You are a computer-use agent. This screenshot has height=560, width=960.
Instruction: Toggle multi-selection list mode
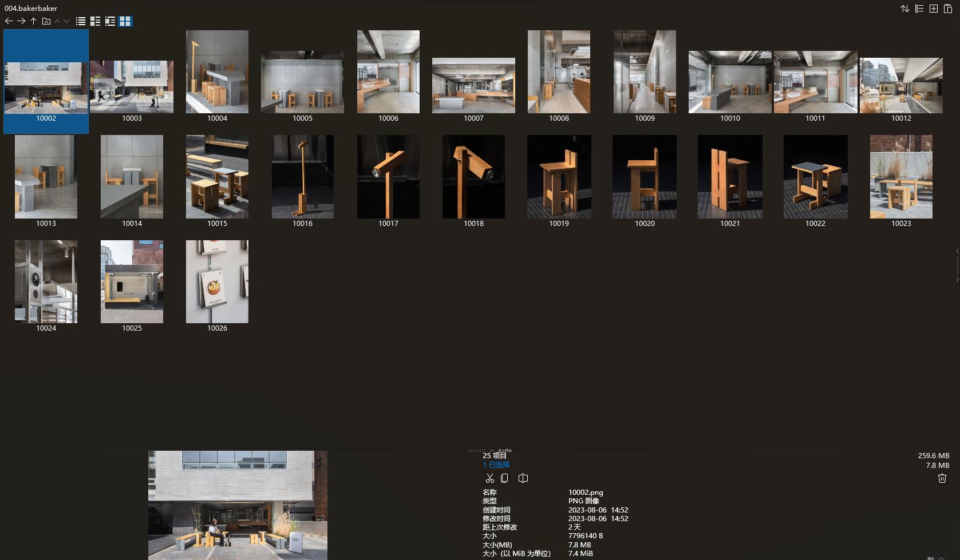point(919,9)
